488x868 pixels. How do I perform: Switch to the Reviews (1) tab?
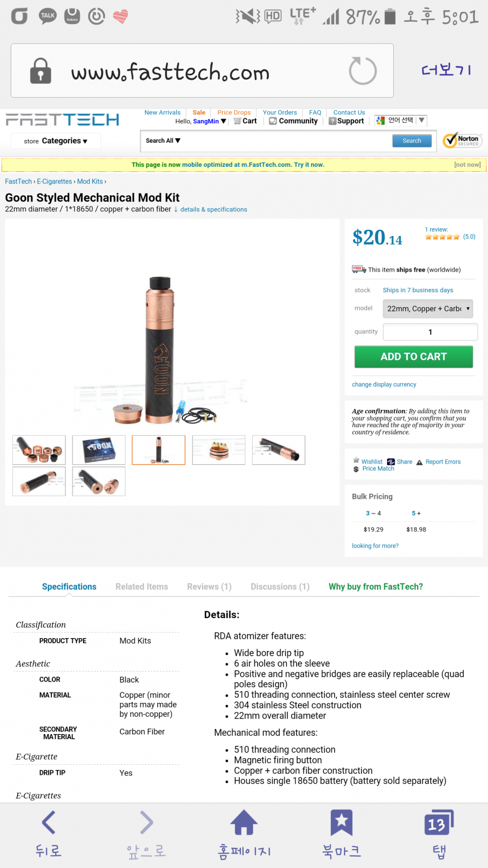pos(209,586)
